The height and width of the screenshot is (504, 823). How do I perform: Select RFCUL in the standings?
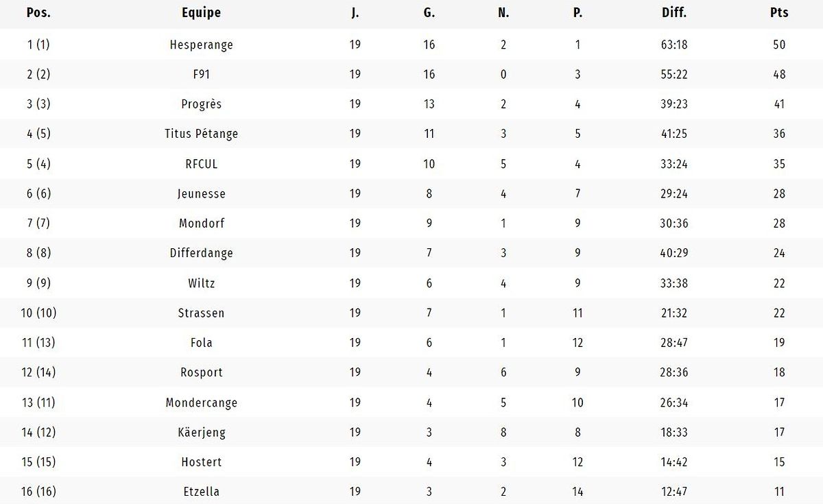(x=201, y=164)
